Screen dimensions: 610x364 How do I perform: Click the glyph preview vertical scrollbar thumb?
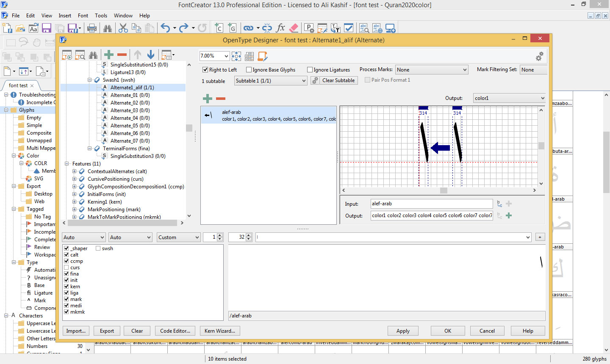[x=541, y=146]
